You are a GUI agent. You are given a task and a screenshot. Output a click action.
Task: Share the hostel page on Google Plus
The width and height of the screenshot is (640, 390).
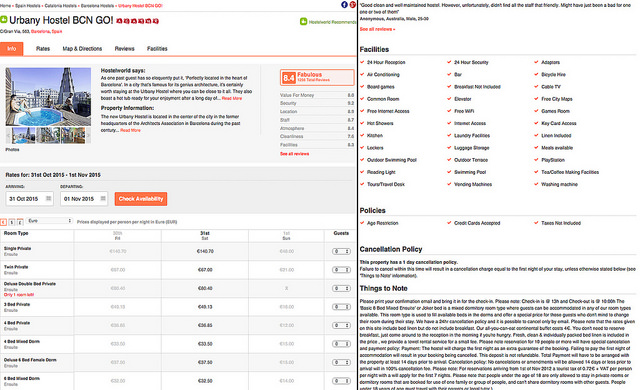coord(353,4)
